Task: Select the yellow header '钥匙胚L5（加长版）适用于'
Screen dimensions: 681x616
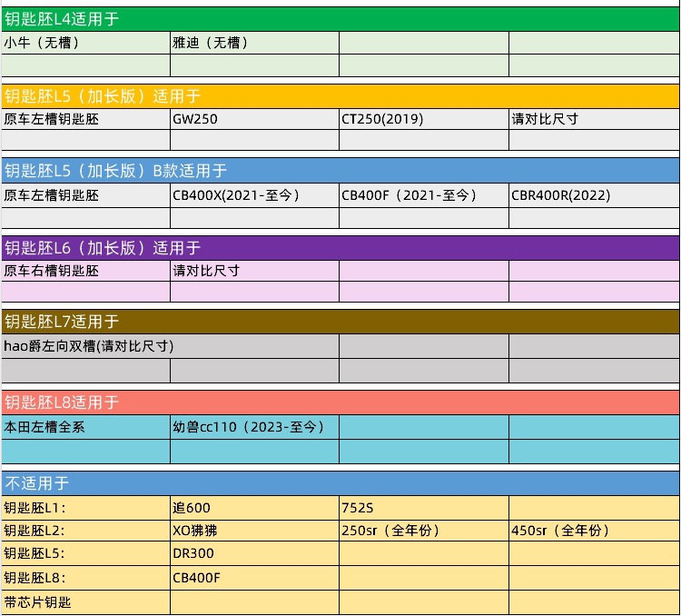Action: 340,96
